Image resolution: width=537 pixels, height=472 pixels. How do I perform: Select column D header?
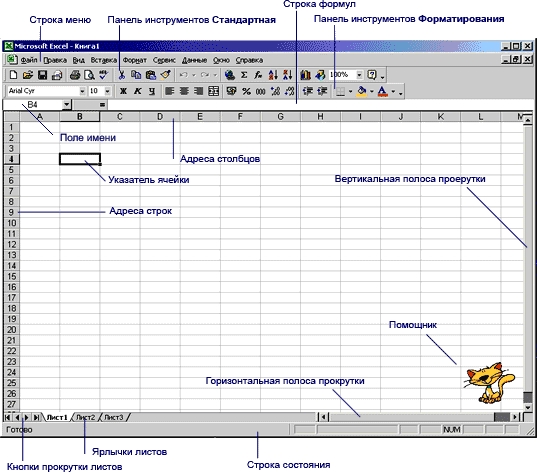(x=160, y=117)
